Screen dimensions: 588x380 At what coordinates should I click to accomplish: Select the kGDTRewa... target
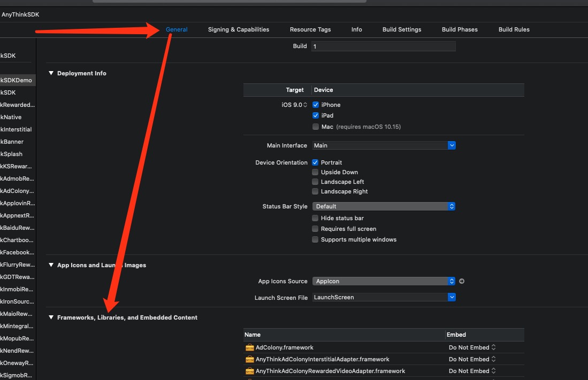click(x=18, y=277)
